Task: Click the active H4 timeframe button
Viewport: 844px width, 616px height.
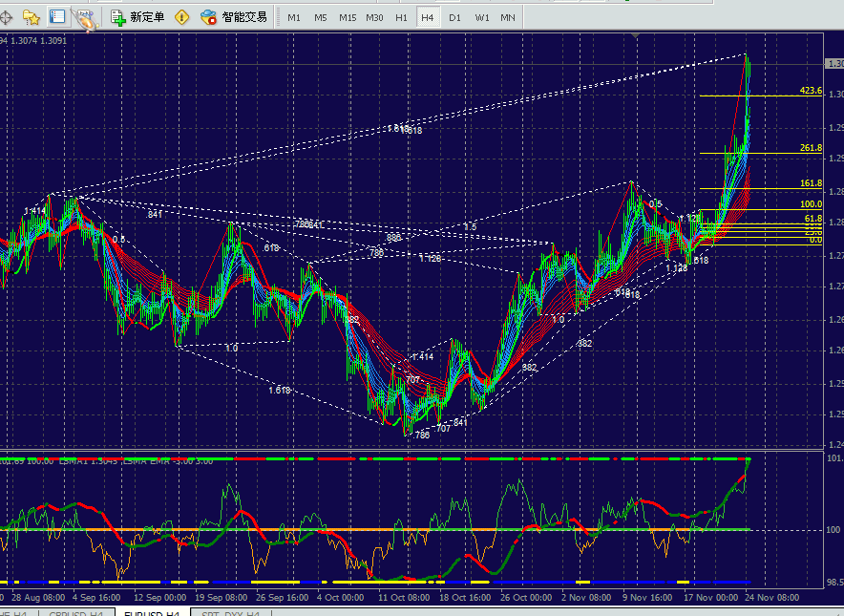Action: click(428, 18)
